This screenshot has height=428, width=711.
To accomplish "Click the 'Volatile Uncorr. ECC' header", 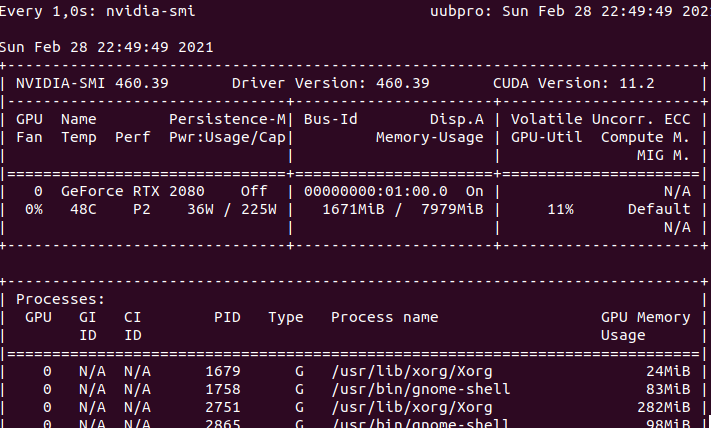I will [601, 119].
